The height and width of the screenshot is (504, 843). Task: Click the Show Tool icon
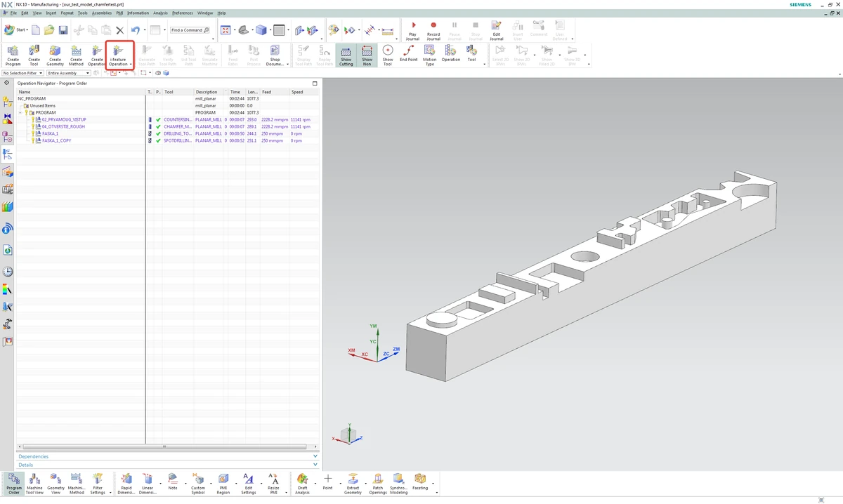[388, 55]
